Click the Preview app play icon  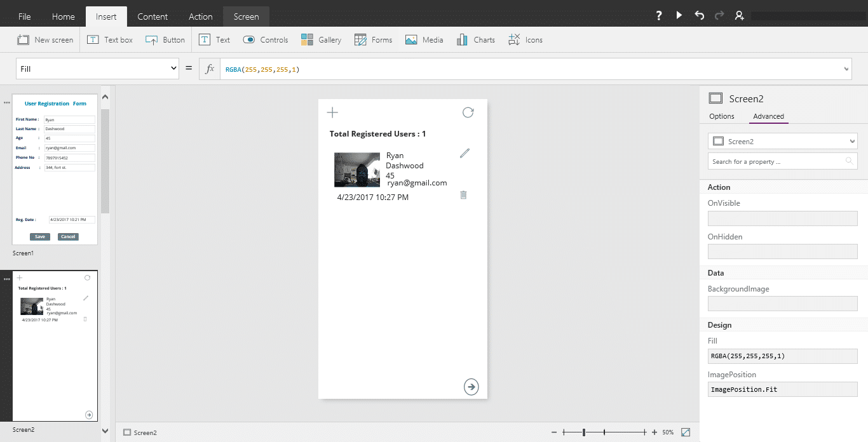point(679,16)
